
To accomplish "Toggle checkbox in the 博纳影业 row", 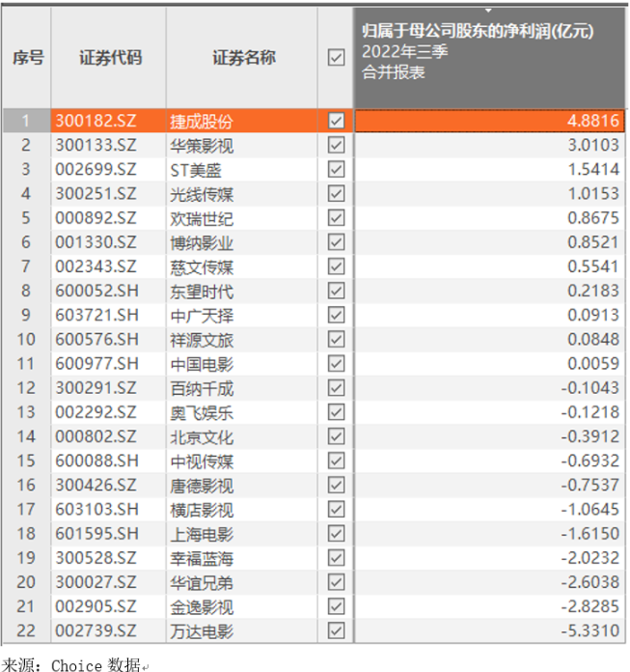I will [336, 242].
